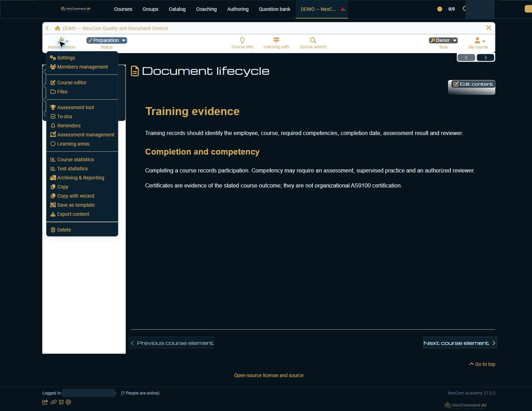Screen dimensions: 532x411
Task: Click the target icon in the footer
Action: click(69, 402)
